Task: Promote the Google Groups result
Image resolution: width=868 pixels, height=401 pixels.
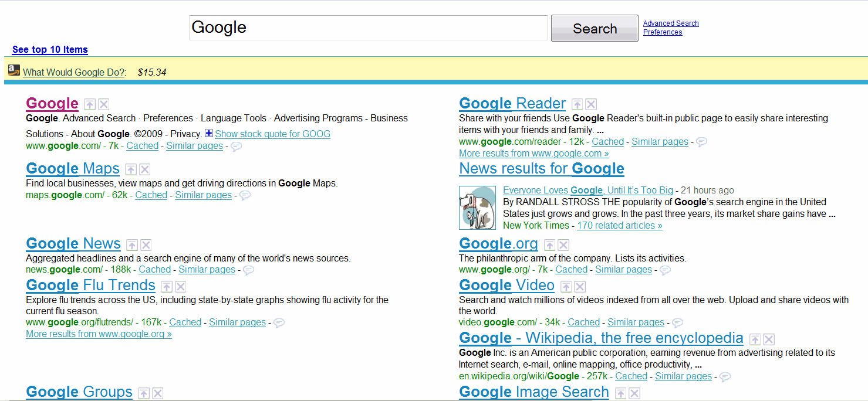Action: click(144, 393)
